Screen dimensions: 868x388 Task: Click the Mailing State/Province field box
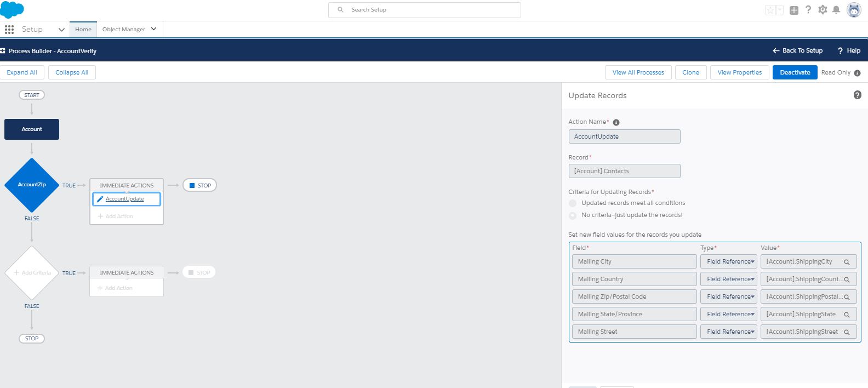click(x=634, y=314)
